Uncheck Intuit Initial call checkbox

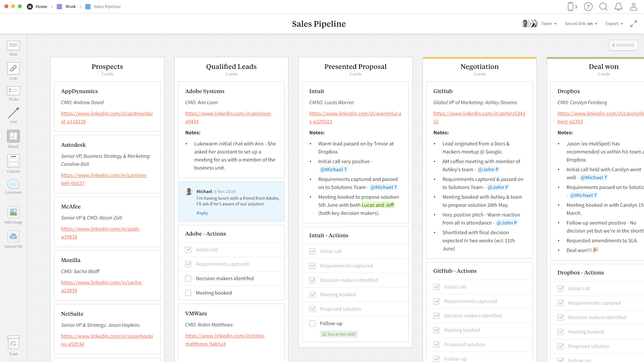tap(312, 251)
